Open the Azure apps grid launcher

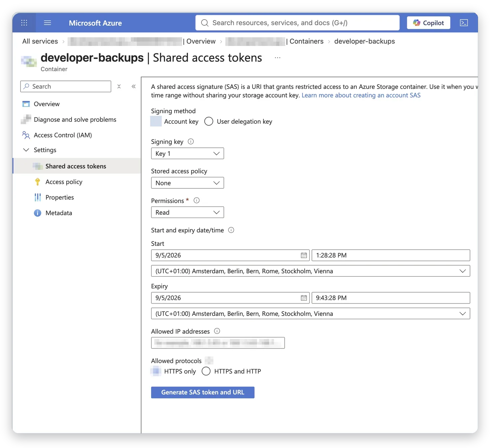(x=24, y=23)
